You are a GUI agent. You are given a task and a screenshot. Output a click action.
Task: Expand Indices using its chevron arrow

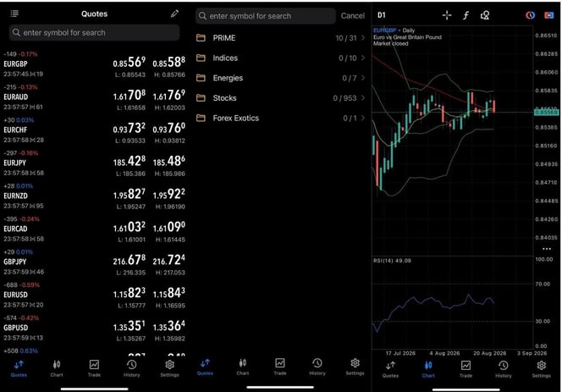coord(363,58)
